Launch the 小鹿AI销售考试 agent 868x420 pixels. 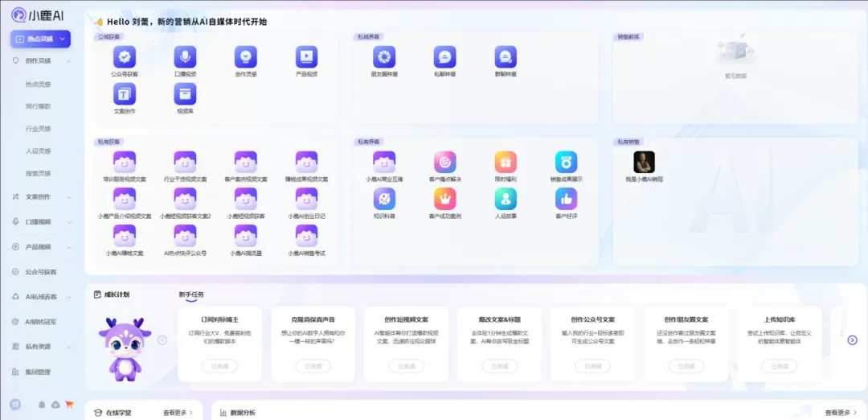click(x=306, y=236)
